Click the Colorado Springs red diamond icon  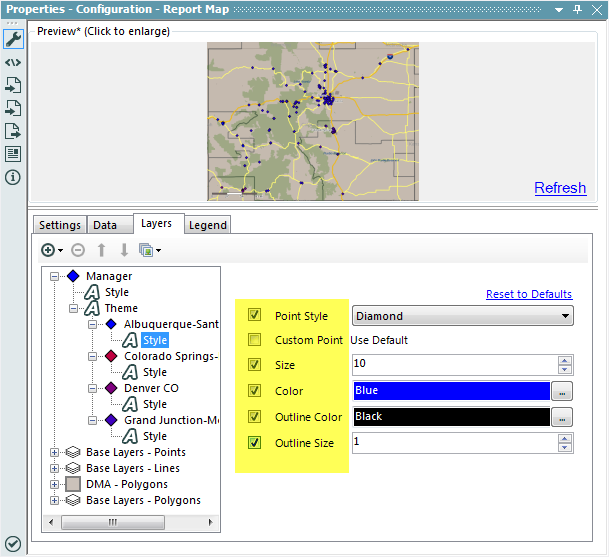point(111,356)
